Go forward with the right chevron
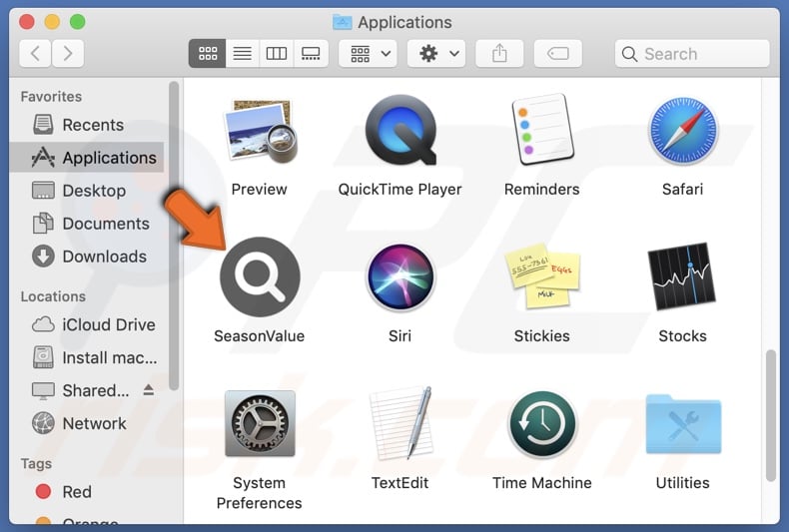The width and height of the screenshot is (789, 532). (x=68, y=53)
